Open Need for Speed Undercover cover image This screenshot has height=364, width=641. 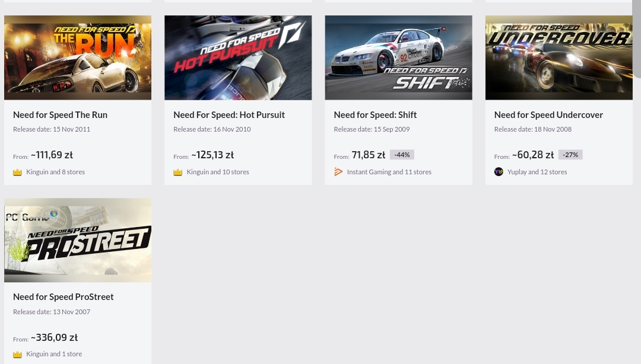pyautogui.click(x=559, y=58)
